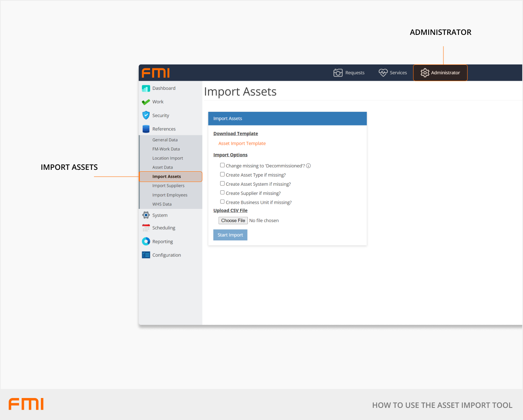Screen dimensions: 523x420
Task: Tick 'Create Supplier if missing' checkbox
Action: (222, 193)
